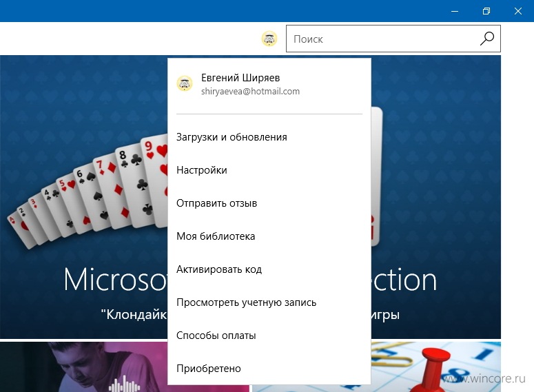Screen dimensions: 534x392
Task: Choose Приобретено menu entry
Action: click(208, 368)
